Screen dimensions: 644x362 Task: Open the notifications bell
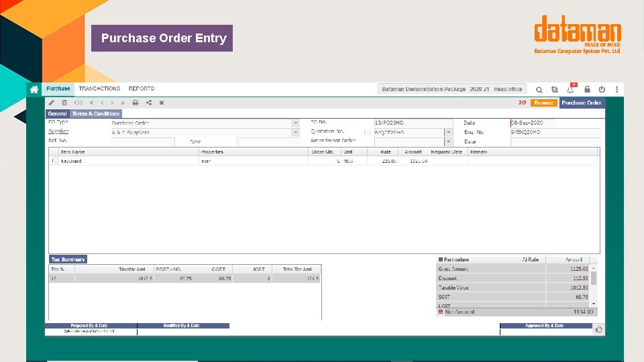pyautogui.click(x=570, y=89)
